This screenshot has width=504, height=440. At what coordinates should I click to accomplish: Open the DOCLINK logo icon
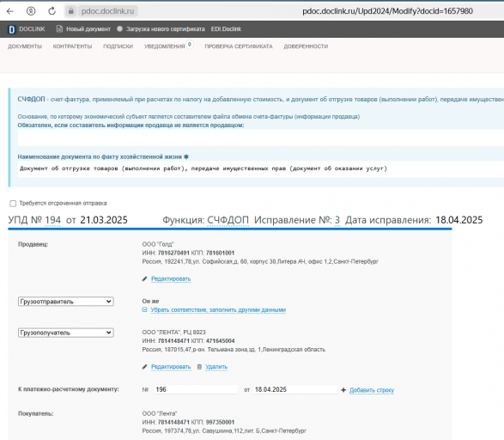click(x=11, y=29)
